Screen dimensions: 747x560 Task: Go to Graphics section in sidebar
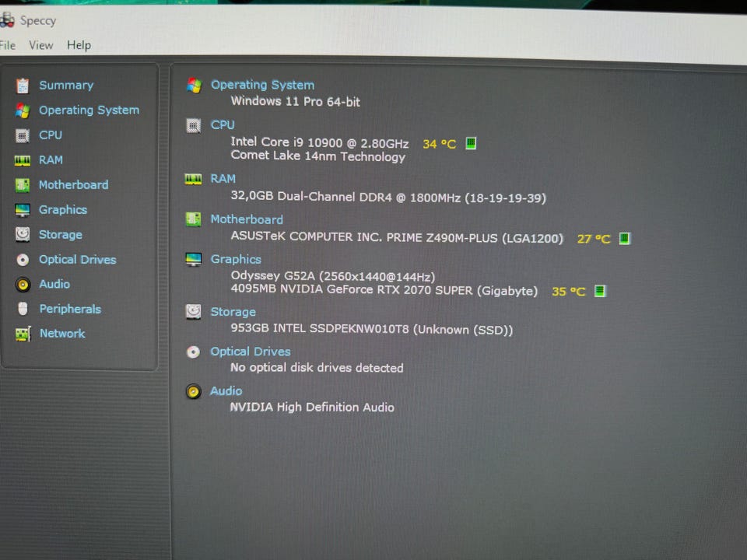pyautogui.click(x=63, y=210)
